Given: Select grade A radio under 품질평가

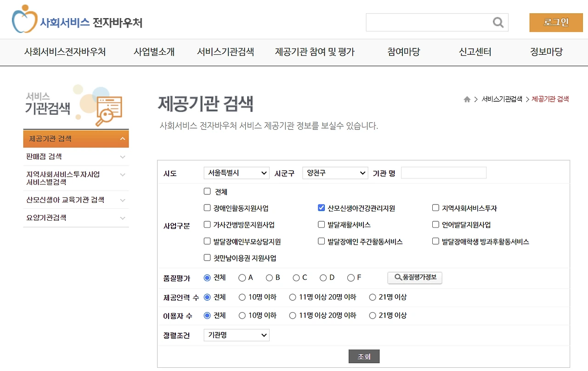Looking at the screenshot, I should pyautogui.click(x=241, y=277).
